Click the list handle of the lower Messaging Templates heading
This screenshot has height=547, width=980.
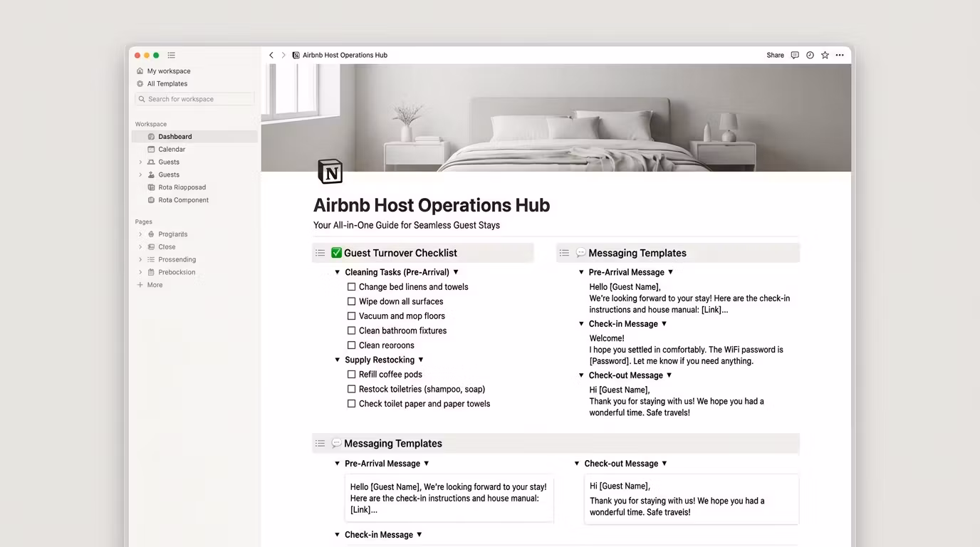point(320,443)
